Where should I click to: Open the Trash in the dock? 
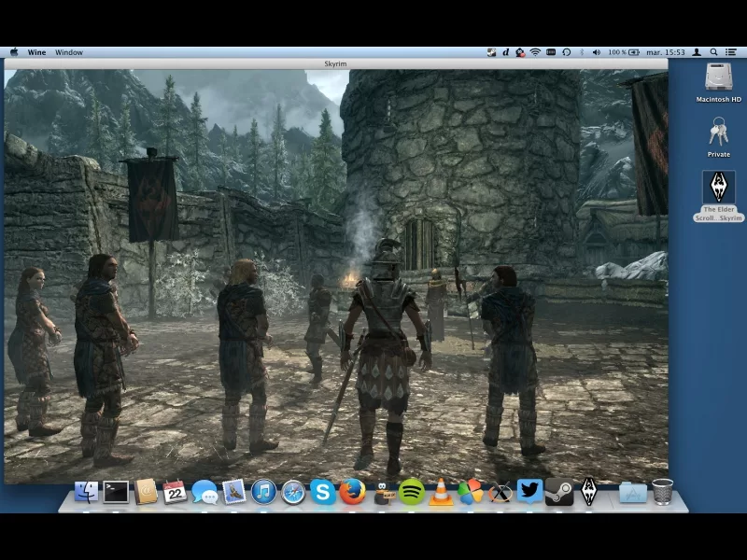pyautogui.click(x=662, y=492)
